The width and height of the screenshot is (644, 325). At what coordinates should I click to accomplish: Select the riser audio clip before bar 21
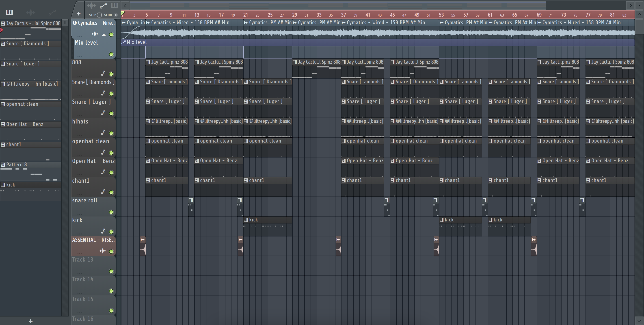(x=240, y=247)
